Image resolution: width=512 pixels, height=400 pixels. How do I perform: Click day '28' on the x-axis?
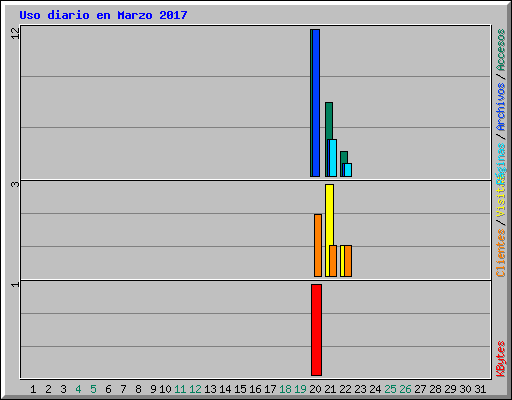(435, 389)
